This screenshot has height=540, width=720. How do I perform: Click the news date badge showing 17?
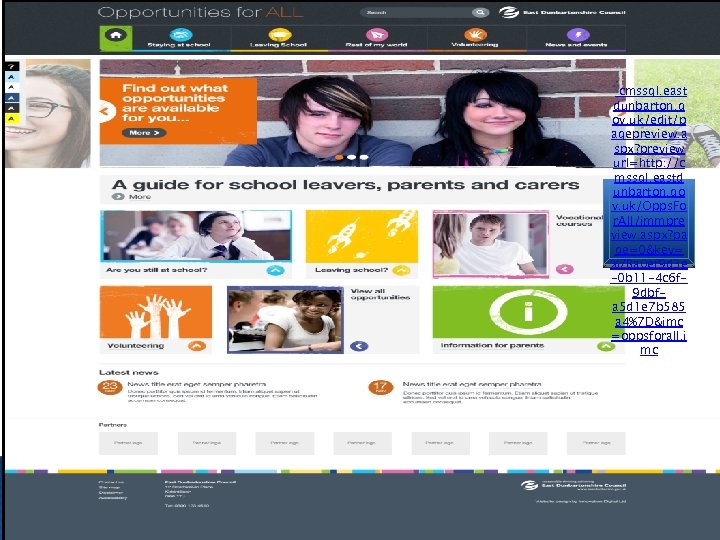(x=381, y=387)
